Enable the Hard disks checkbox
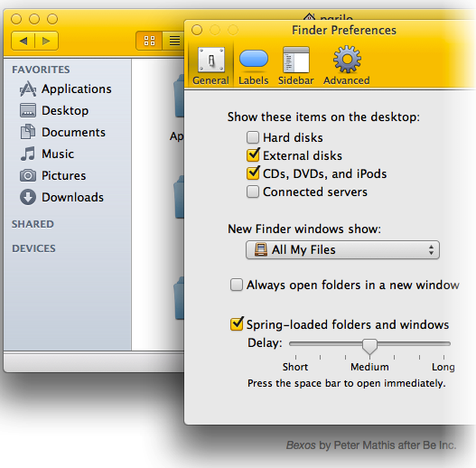476x468 pixels. (x=253, y=137)
